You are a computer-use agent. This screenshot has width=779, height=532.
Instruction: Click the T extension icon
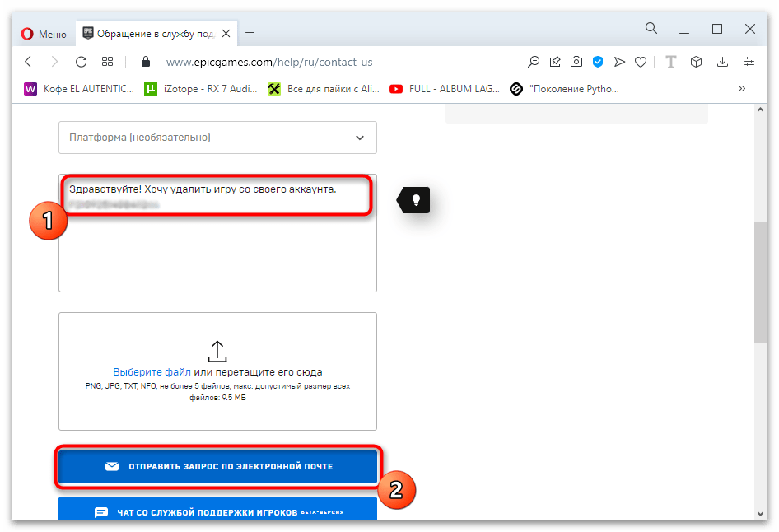pyautogui.click(x=670, y=62)
